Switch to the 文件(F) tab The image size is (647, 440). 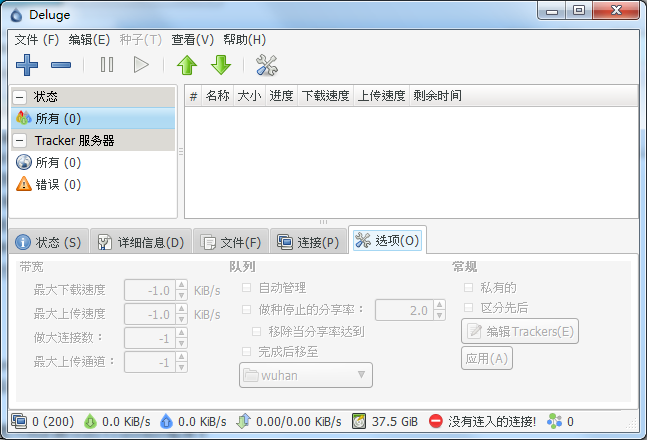point(231,242)
